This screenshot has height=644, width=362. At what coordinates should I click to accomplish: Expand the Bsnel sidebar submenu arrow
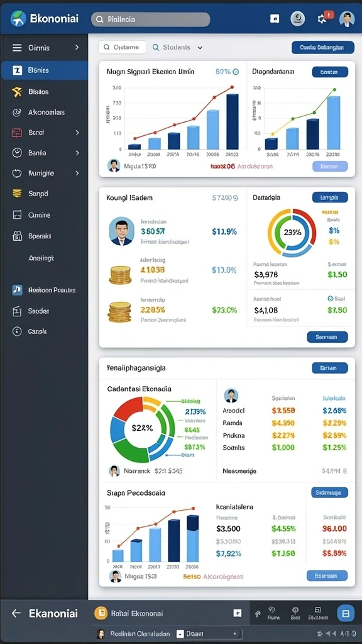[x=77, y=133]
